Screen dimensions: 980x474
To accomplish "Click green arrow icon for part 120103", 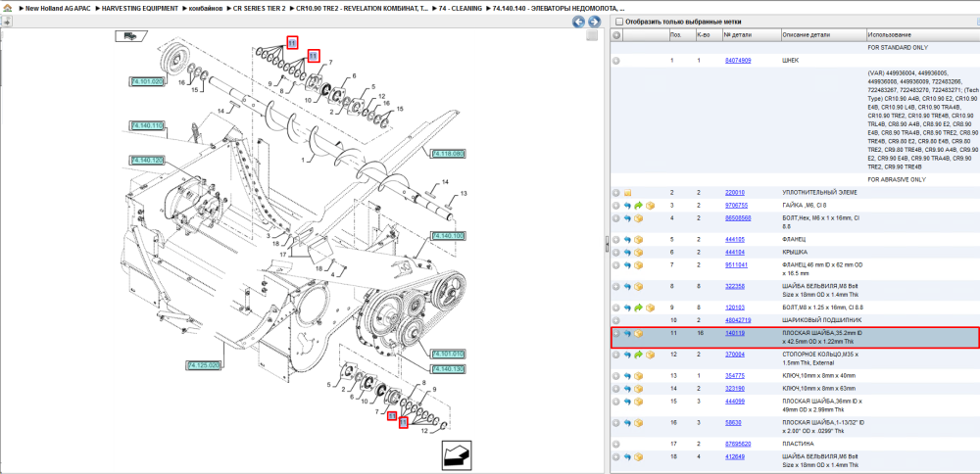I will (x=639, y=308).
